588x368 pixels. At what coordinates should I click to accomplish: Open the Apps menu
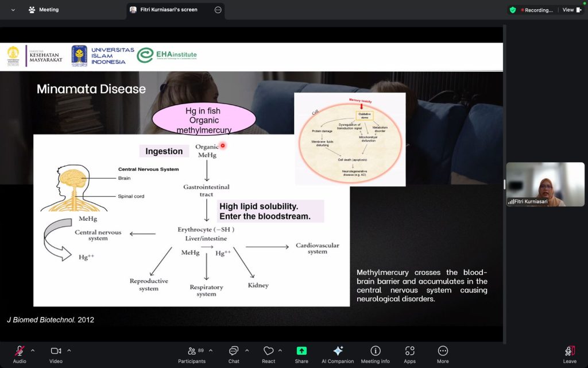coord(409,351)
